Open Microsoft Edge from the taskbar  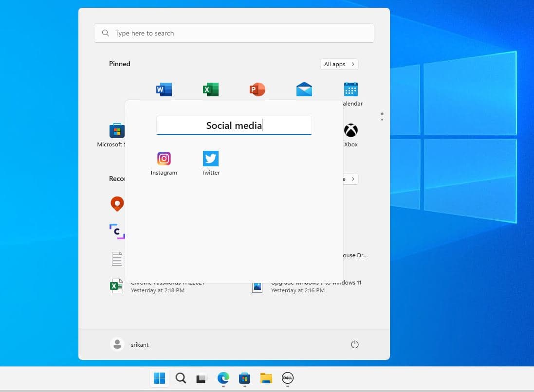pyautogui.click(x=223, y=378)
